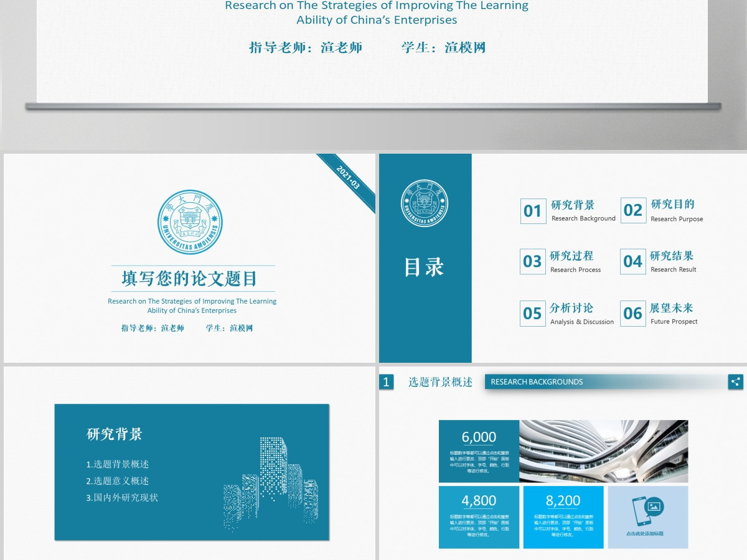Viewport: 747px width, 560px height.
Task: Click the 研究过程 entry
Action: point(571,256)
